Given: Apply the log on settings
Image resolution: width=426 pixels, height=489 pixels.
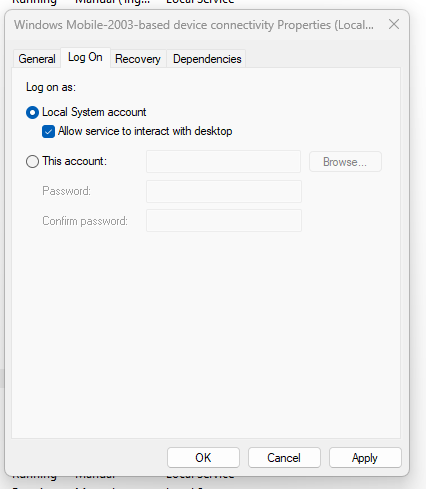Looking at the screenshot, I should [365, 458].
